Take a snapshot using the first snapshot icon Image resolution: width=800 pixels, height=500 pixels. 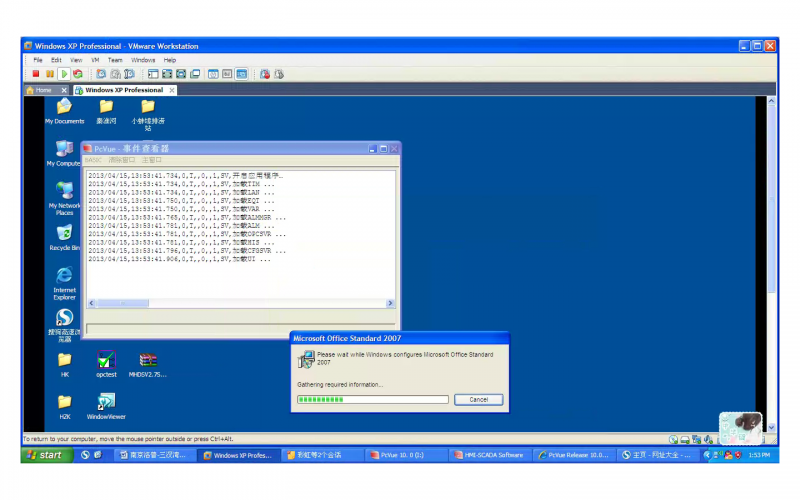pos(101,74)
